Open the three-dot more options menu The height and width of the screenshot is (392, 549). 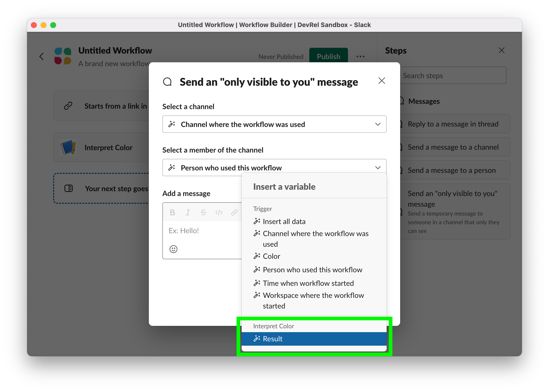(x=360, y=56)
